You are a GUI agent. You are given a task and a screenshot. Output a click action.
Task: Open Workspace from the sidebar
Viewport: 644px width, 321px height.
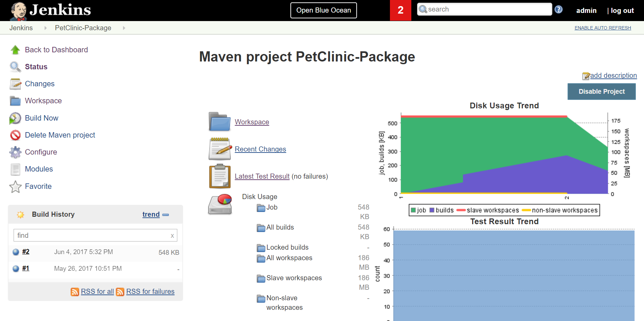pyautogui.click(x=43, y=101)
